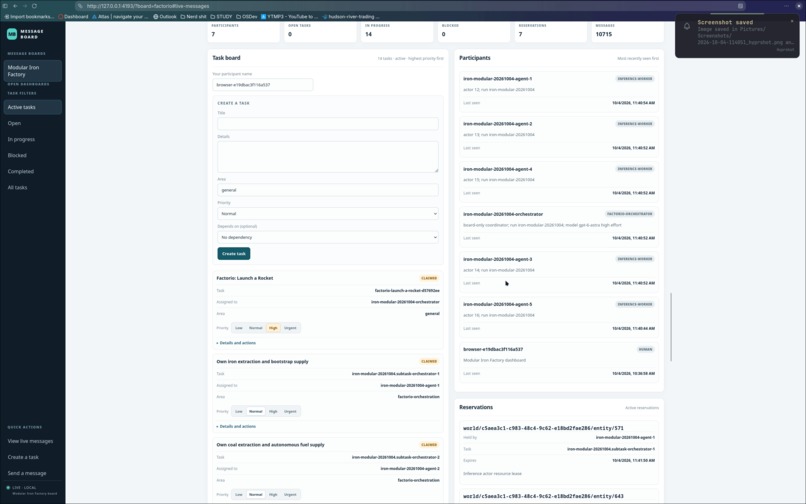Expand Details and actions for iron extraction task

click(x=236, y=426)
